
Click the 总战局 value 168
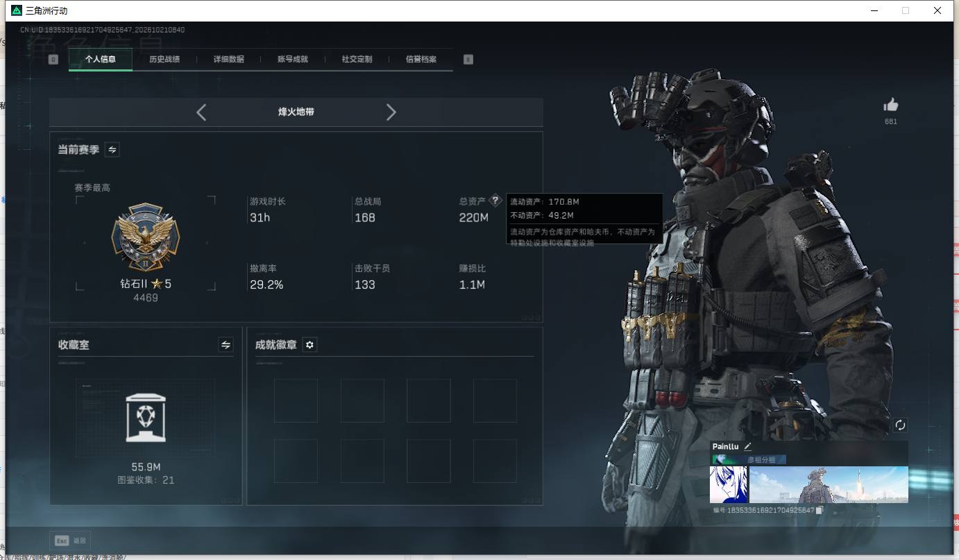click(365, 218)
